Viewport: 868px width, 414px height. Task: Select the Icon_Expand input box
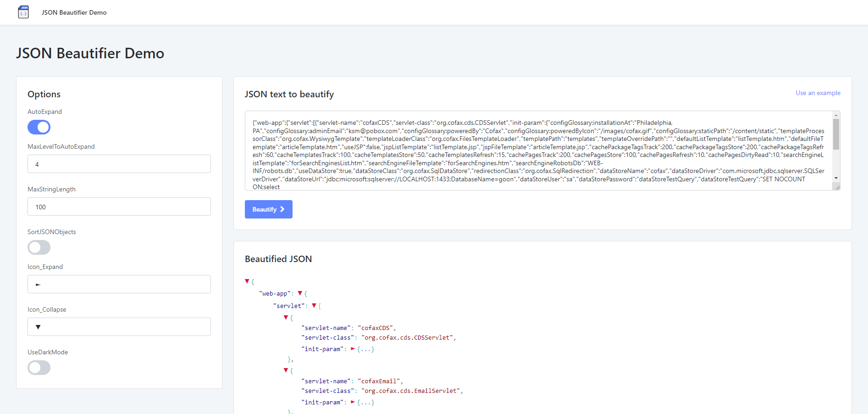[x=119, y=284]
